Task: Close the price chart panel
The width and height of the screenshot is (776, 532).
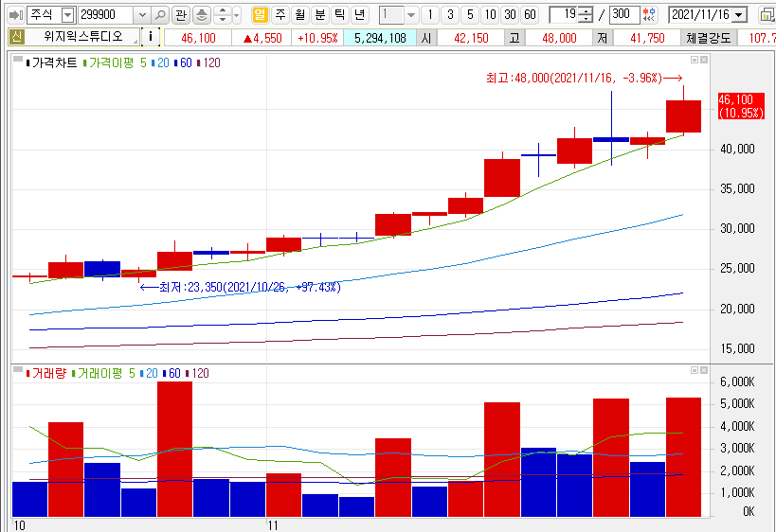Action: tap(704, 60)
